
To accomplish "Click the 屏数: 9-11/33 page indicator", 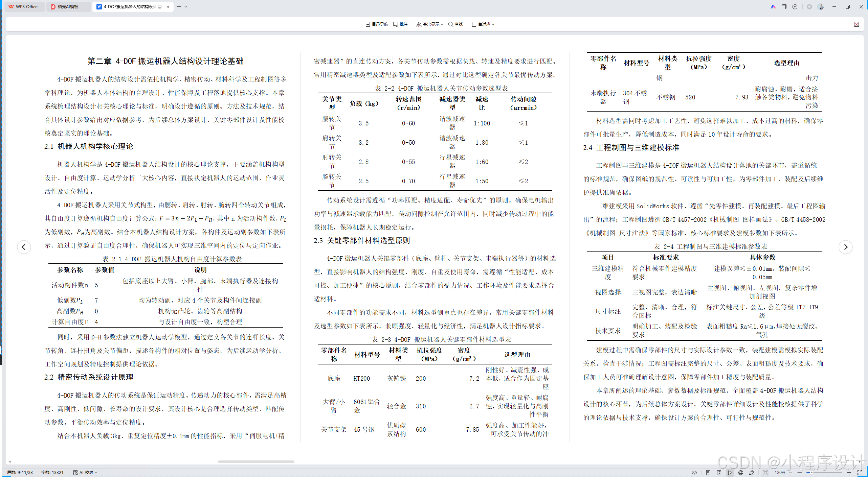I will click(20, 472).
